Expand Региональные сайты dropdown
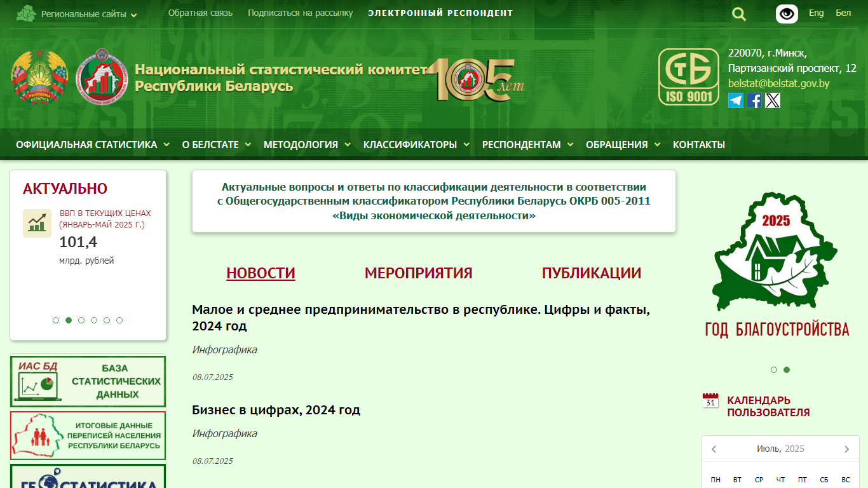This screenshot has height=488, width=868. (89, 14)
